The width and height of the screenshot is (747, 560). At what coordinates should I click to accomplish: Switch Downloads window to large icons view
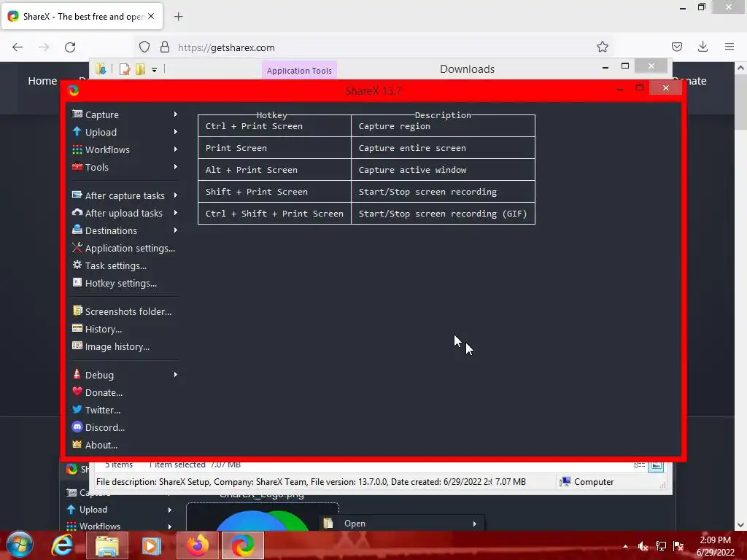[656, 464]
